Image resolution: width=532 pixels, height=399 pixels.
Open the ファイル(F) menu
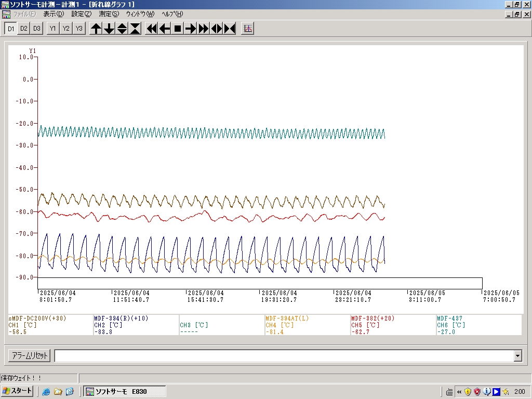click(x=24, y=14)
